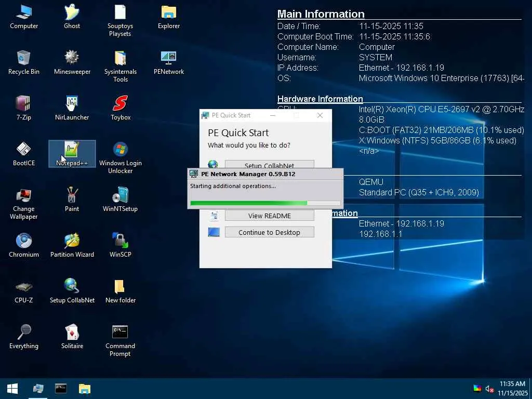Click the 'Starting additional operations...' status text
The width and height of the screenshot is (532, 399).
click(233, 186)
